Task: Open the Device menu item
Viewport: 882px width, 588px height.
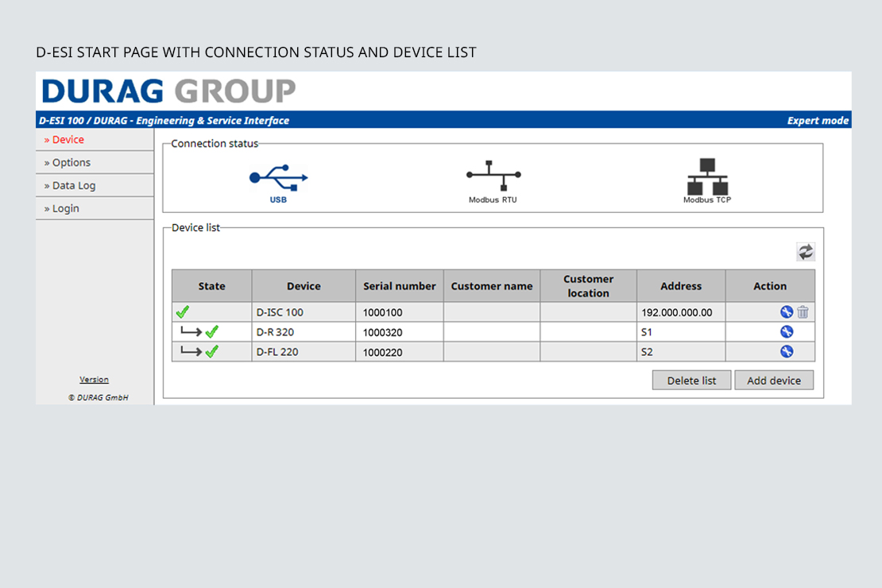Action: point(95,140)
